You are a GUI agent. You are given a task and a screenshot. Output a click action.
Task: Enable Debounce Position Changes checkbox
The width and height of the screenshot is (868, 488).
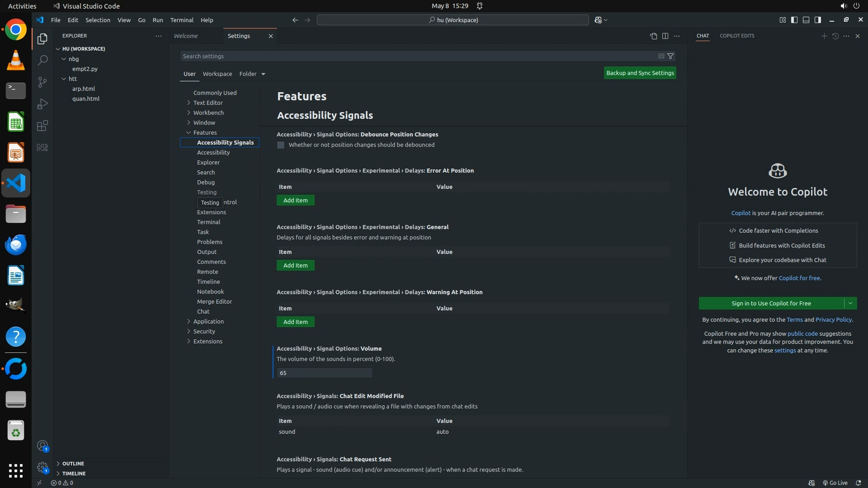281,145
